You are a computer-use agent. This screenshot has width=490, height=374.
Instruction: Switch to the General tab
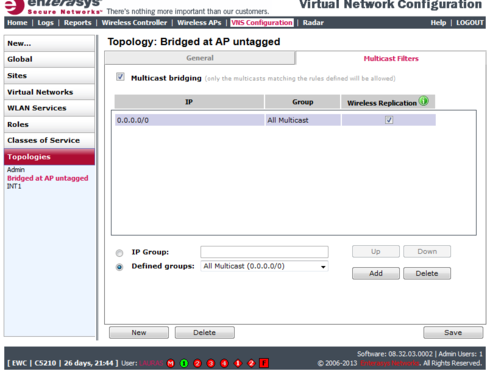pos(200,58)
